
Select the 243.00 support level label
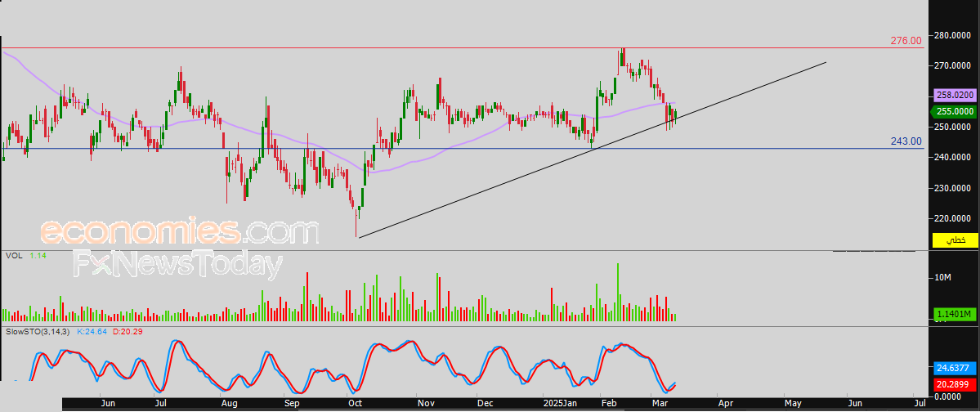click(x=906, y=141)
